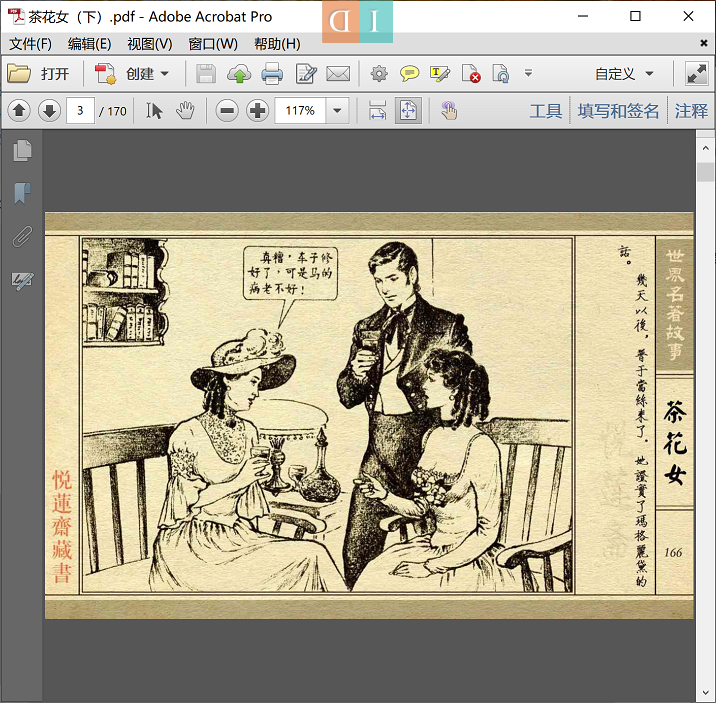This screenshot has width=716, height=703.
Task: Go to the previous page
Action: [19, 110]
